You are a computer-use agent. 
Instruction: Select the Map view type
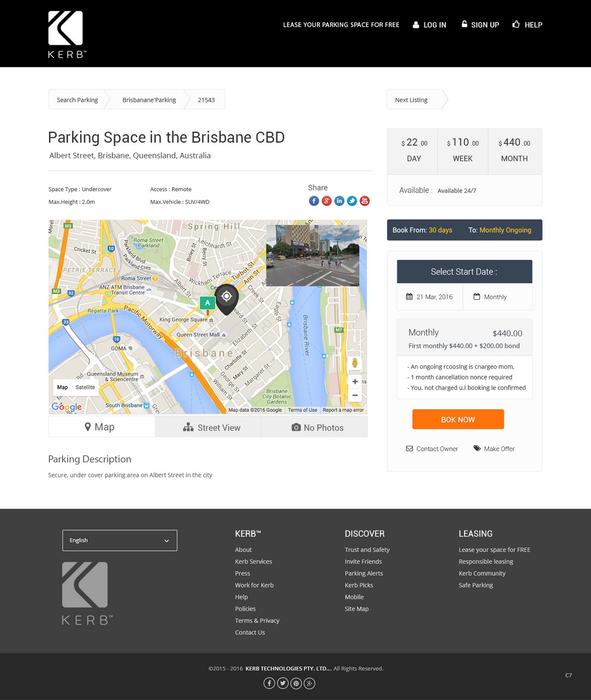click(63, 387)
